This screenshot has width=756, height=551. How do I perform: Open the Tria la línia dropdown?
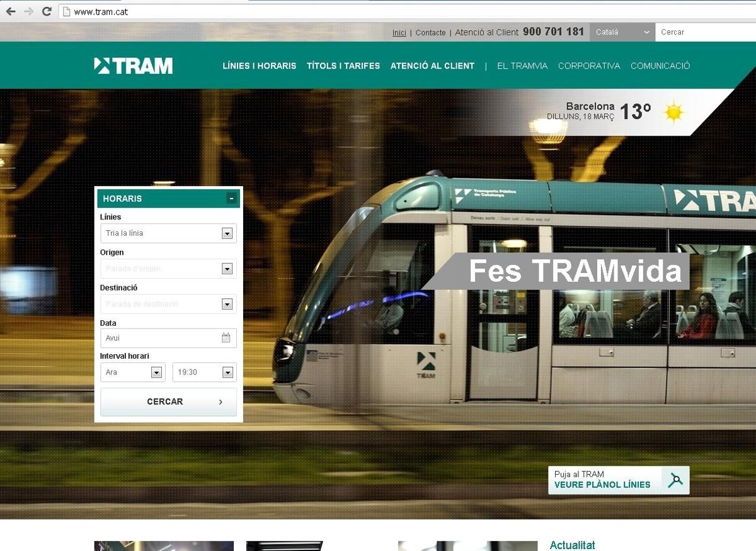227,234
